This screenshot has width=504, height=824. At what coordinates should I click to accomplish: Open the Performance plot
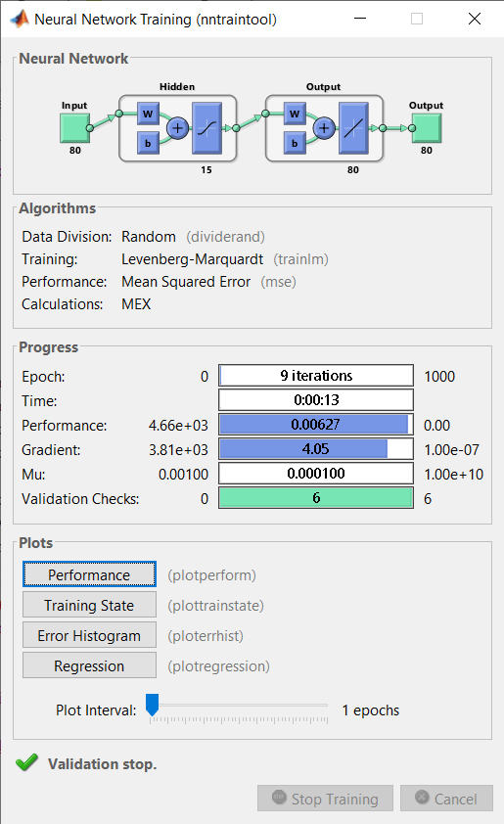coord(89,574)
